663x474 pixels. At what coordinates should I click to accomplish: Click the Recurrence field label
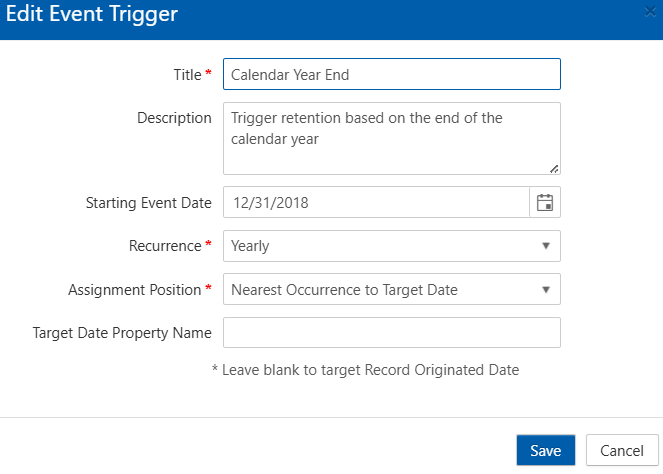[x=166, y=246]
